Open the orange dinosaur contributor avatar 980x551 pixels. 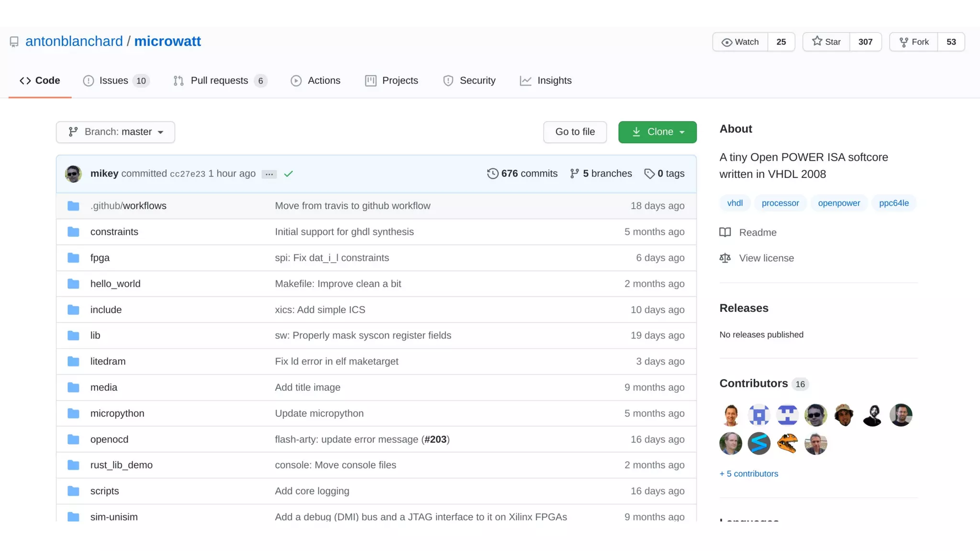(787, 443)
